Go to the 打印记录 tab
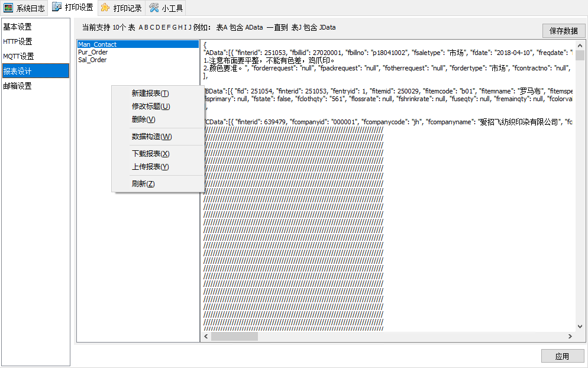The image size is (588, 368). (x=121, y=8)
